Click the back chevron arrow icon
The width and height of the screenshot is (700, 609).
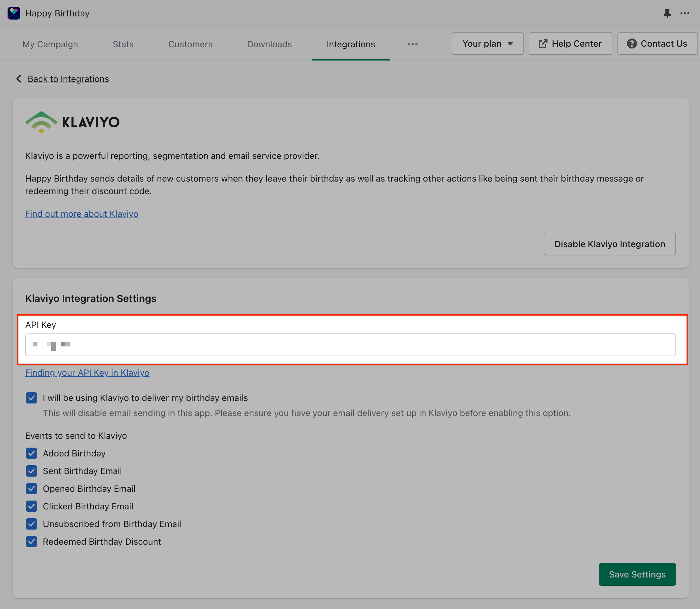pos(19,79)
